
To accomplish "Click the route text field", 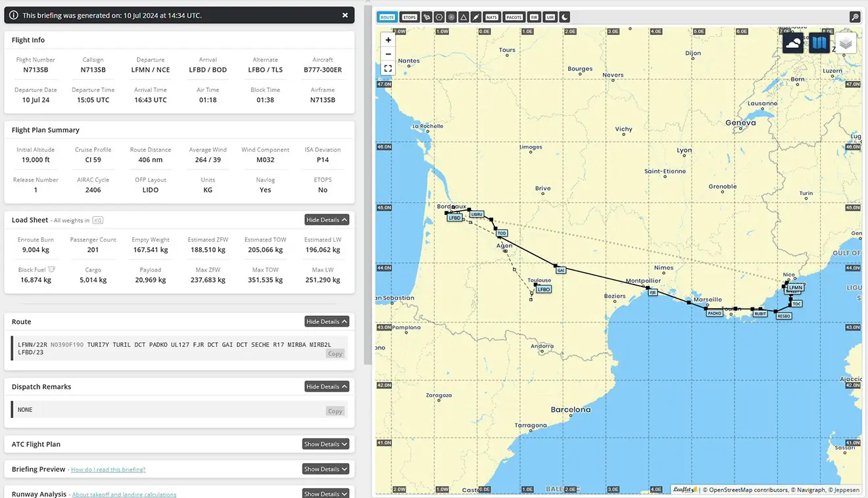I will [x=180, y=348].
